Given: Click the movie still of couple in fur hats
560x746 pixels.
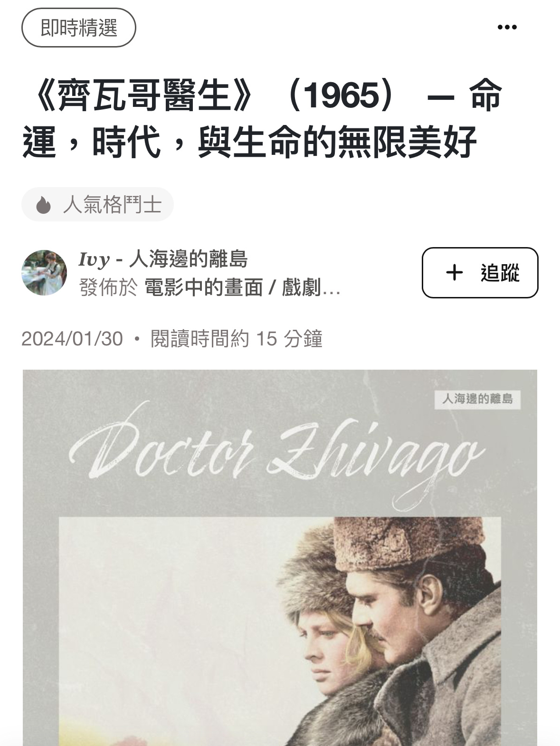Looking at the screenshot, I should pyautogui.click(x=280, y=631).
